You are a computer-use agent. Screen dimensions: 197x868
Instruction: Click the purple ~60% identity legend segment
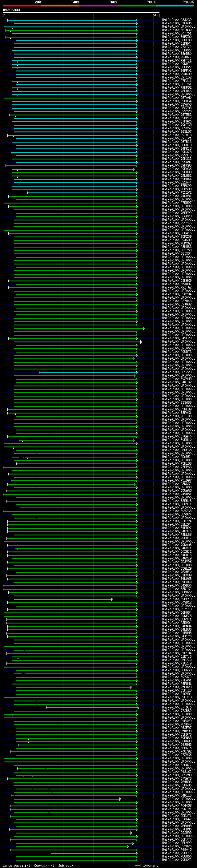click(99, 6)
